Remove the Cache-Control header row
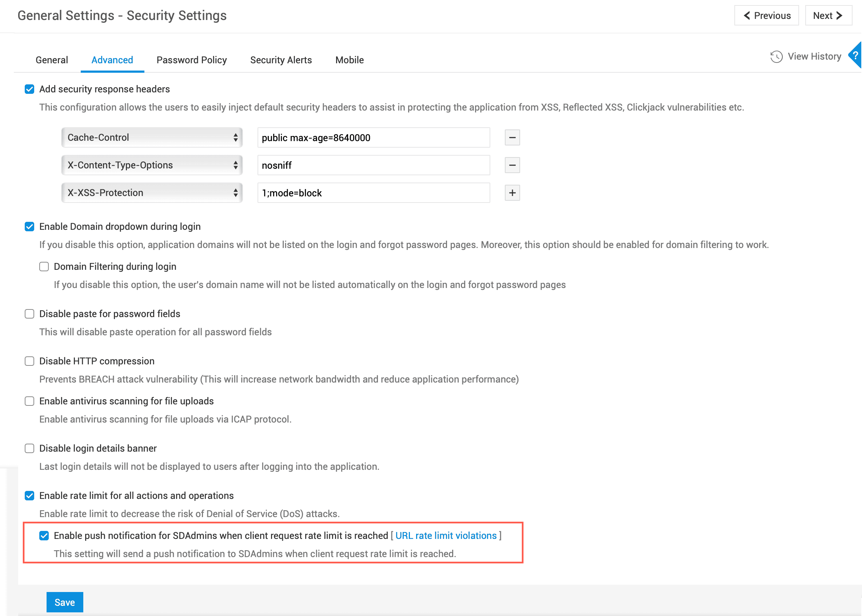 (512, 137)
